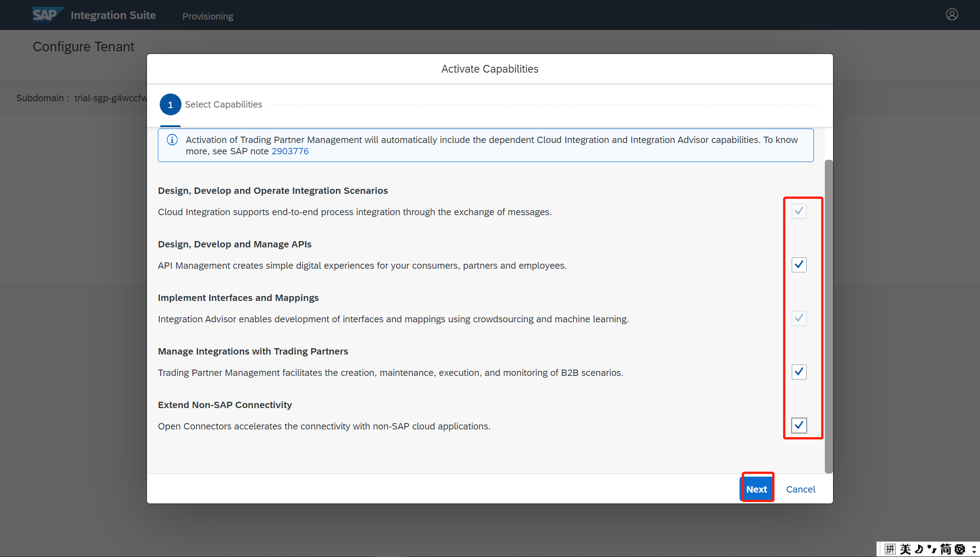The width and height of the screenshot is (980, 557).
Task: Click the Cloud Integration description text
Action: point(355,212)
